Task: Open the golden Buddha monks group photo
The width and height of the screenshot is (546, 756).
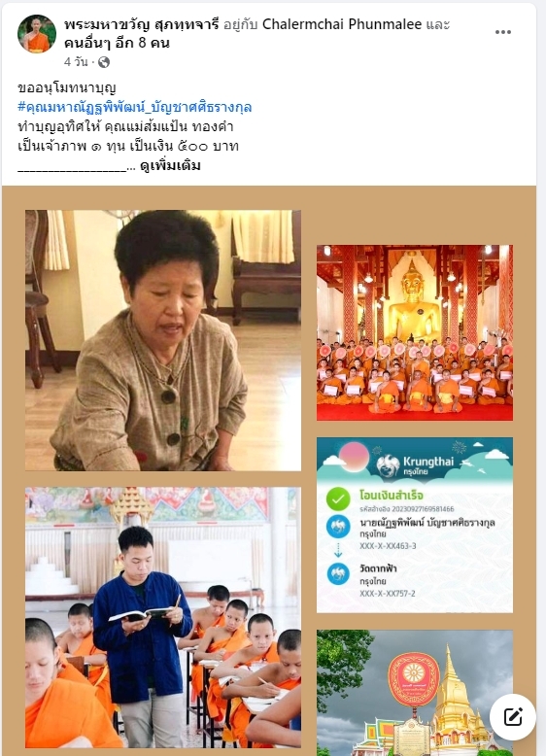Action: (415, 332)
